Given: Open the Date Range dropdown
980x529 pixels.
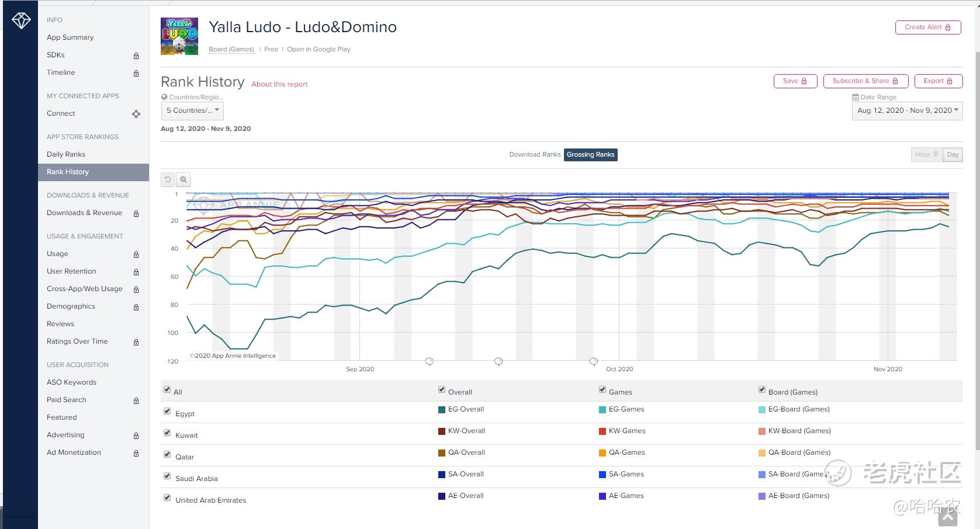Looking at the screenshot, I should (907, 110).
